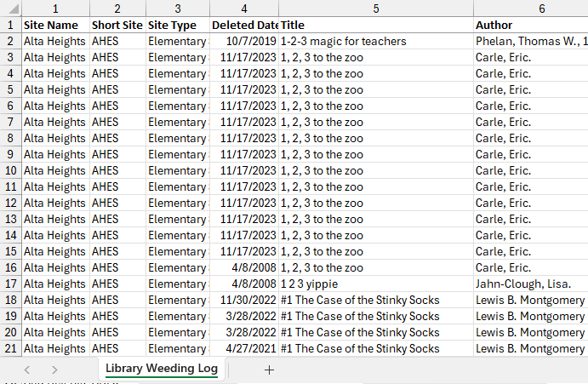
Task: Click the 11/30/2022 date cell
Action: (244, 300)
